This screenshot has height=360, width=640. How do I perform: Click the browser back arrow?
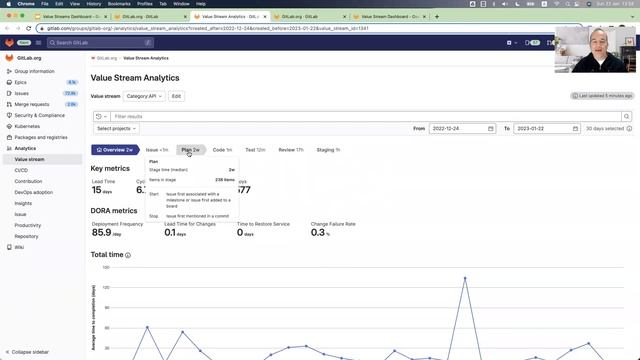point(7,28)
